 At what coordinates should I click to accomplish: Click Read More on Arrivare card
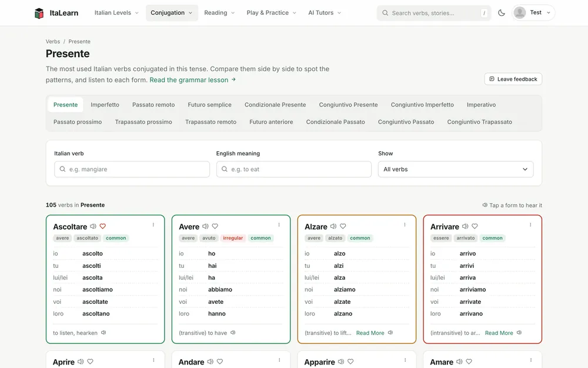coord(499,333)
